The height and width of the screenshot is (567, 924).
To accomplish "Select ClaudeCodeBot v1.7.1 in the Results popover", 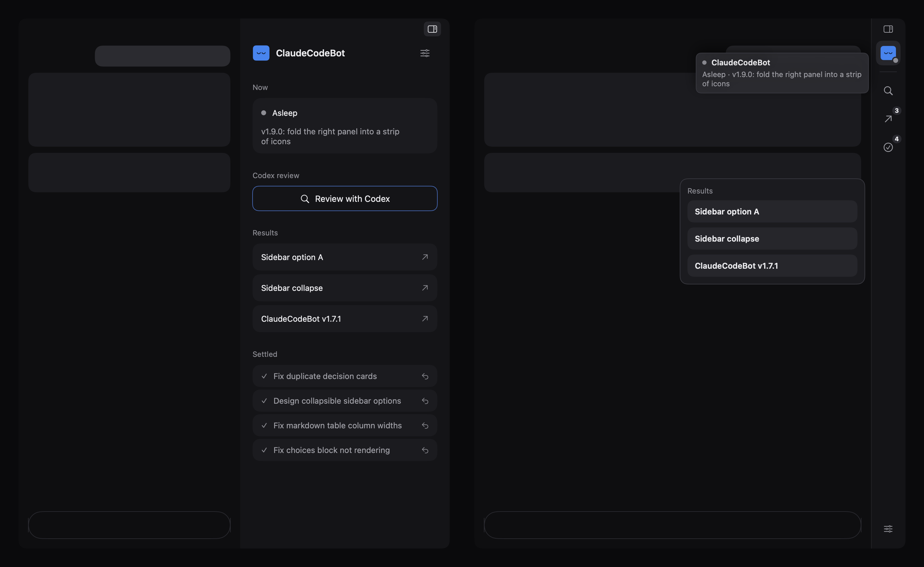I will [772, 266].
